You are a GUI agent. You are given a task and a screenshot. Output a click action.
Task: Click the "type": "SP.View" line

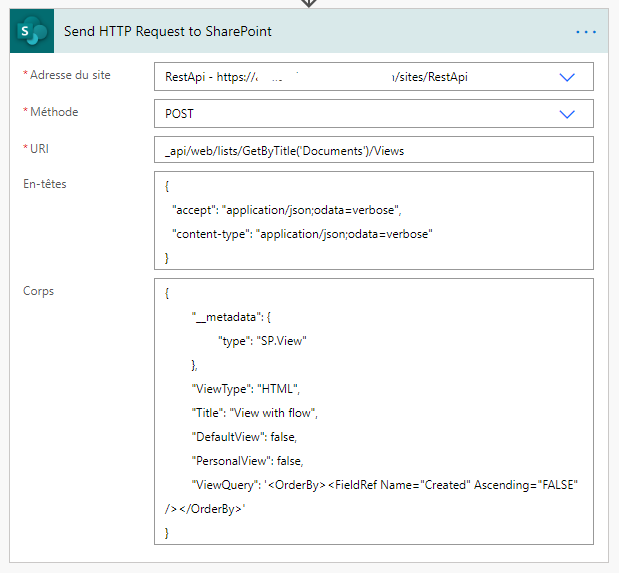[x=262, y=341]
